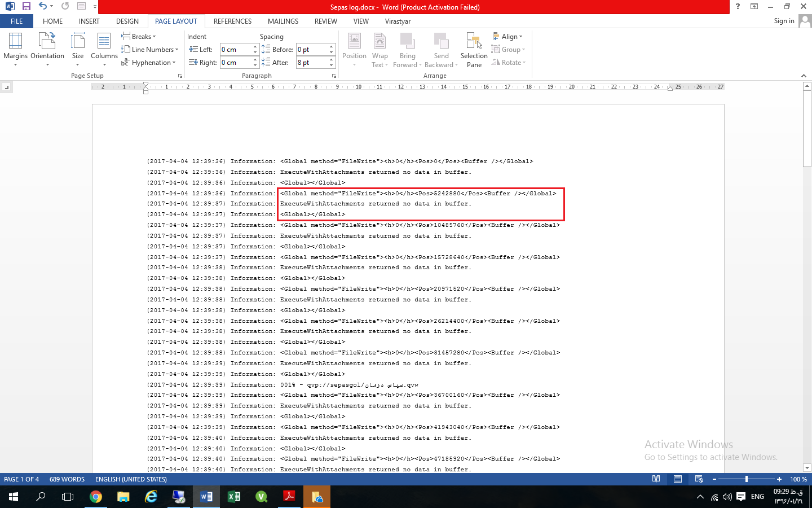
Task: Click the Columns layout icon
Action: tap(104, 42)
